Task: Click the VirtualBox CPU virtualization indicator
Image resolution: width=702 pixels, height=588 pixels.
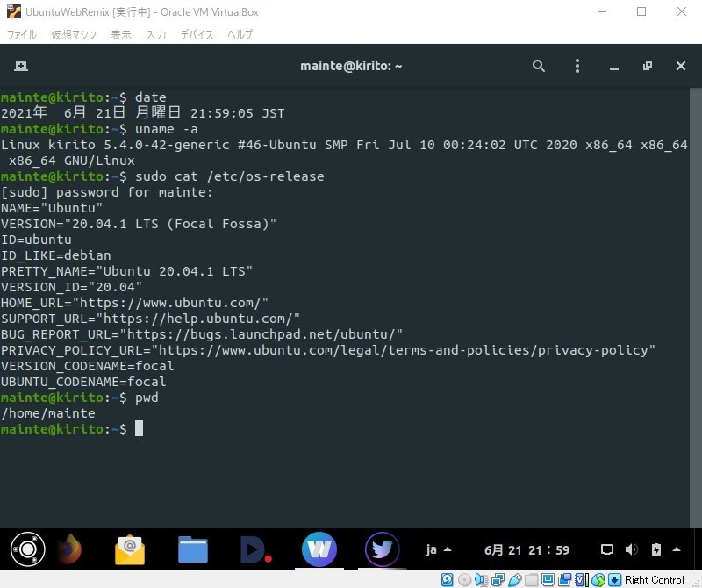Action: click(582, 580)
